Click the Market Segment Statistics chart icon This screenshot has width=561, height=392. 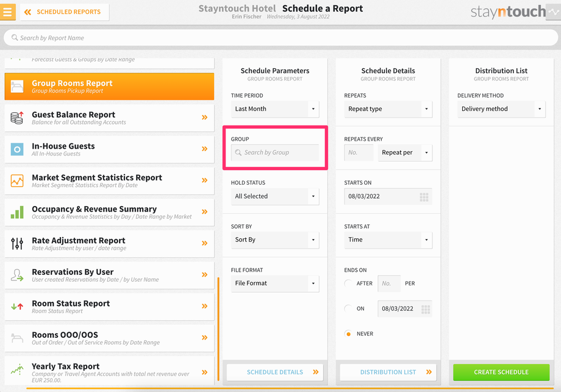[x=17, y=180]
